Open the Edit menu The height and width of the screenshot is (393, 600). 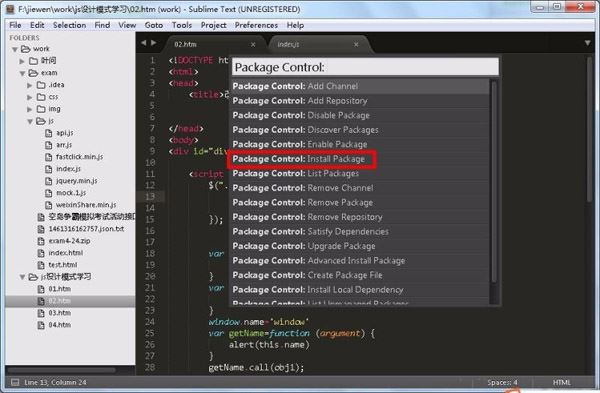coord(37,25)
